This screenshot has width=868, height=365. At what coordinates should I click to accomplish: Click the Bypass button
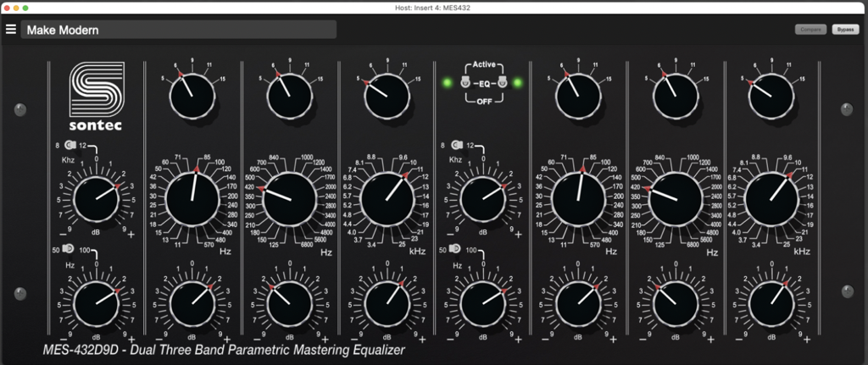(845, 30)
